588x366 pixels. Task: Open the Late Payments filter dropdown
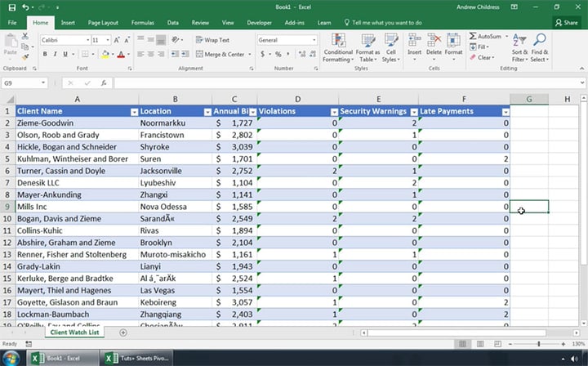[506, 112]
